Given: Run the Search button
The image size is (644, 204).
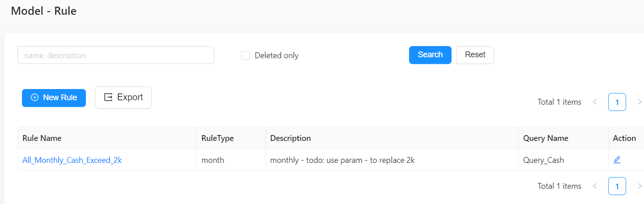Looking at the screenshot, I should [x=430, y=55].
